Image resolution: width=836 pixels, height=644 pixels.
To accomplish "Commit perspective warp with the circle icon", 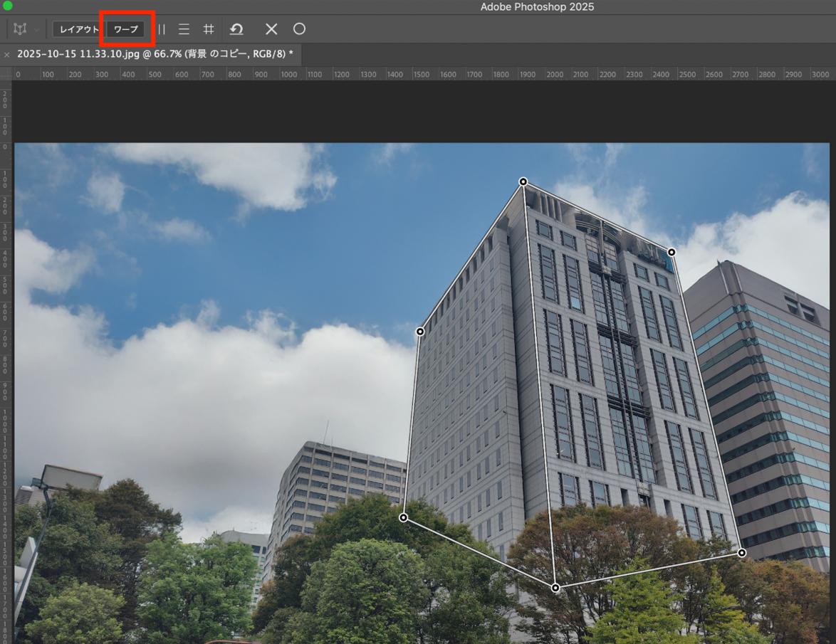I will [x=299, y=29].
